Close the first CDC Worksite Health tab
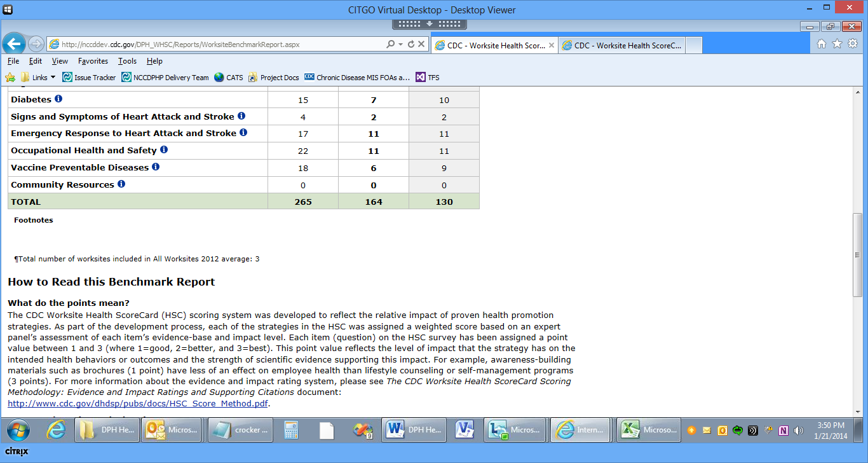Image resolution: width=868 pixels, height=463 pixels. click(x=551, y=46)
